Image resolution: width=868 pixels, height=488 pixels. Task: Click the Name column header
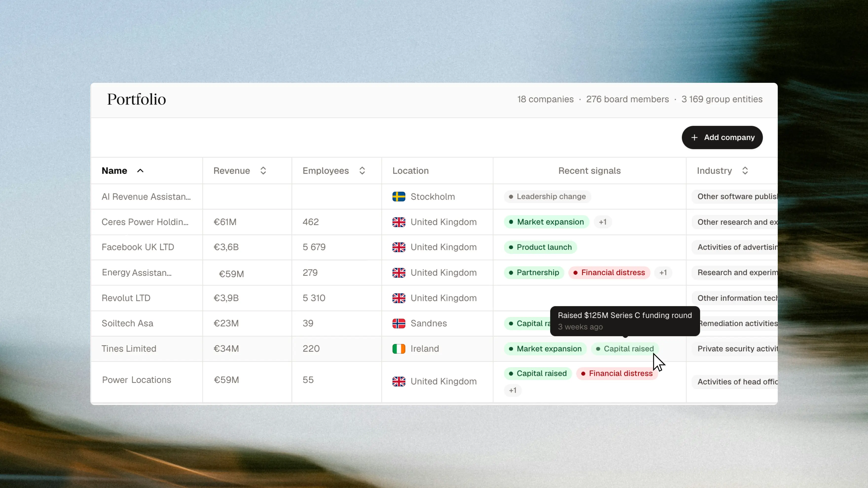click(x=115, y=171)
